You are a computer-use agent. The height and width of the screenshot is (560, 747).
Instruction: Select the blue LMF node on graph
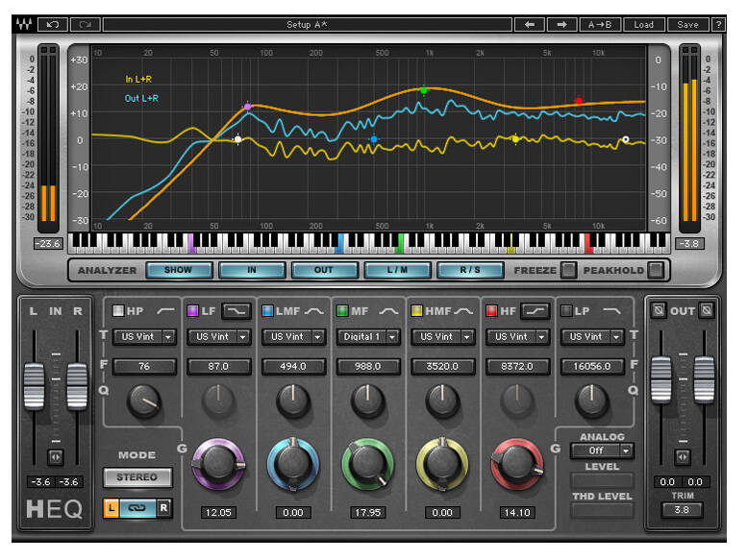pos(374,139)
